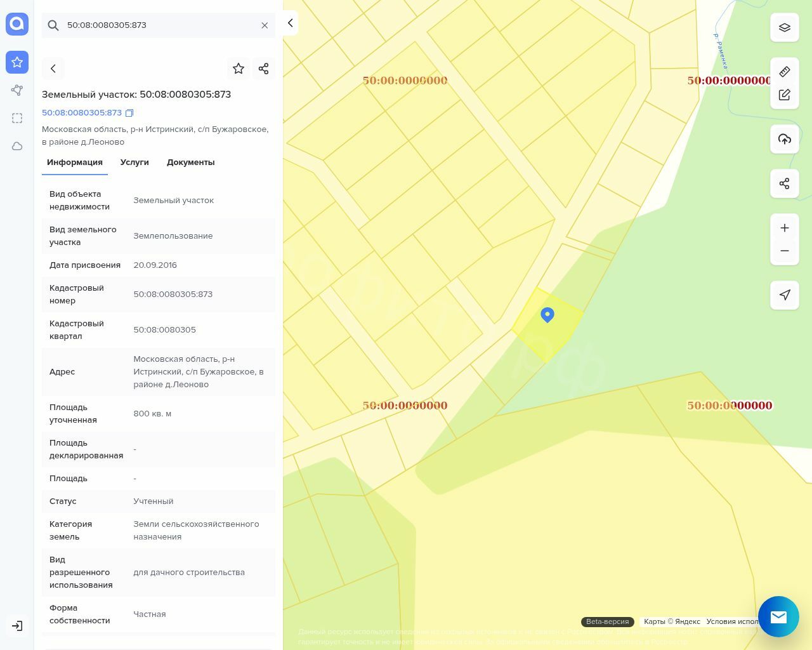
Task: Share the map via right toolbar
Action: pos(785,183)
